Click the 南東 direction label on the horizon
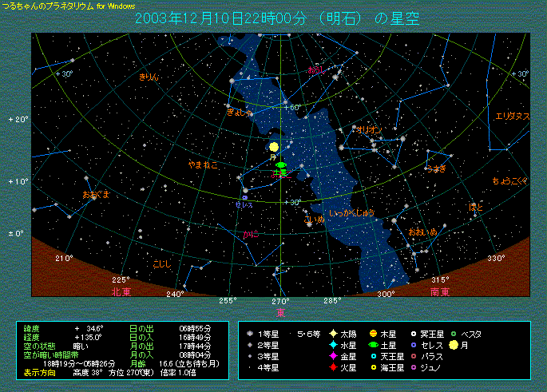 coord(440,291)
